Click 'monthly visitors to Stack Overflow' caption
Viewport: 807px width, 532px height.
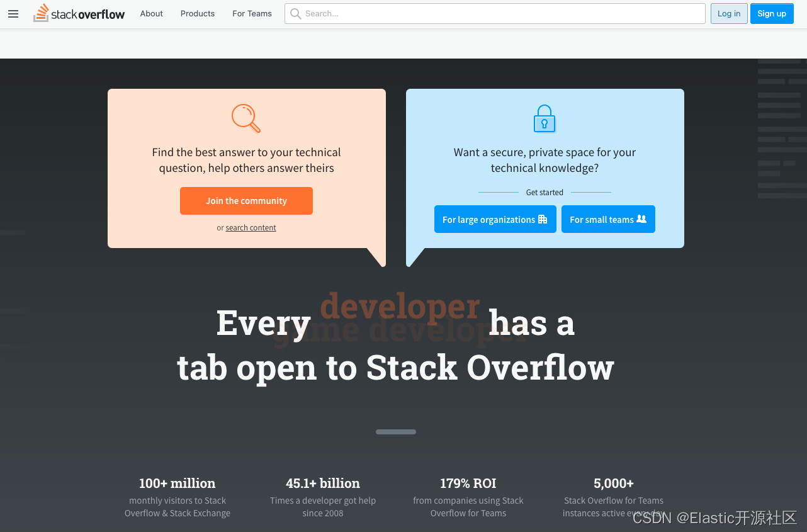tap(178, 507)
